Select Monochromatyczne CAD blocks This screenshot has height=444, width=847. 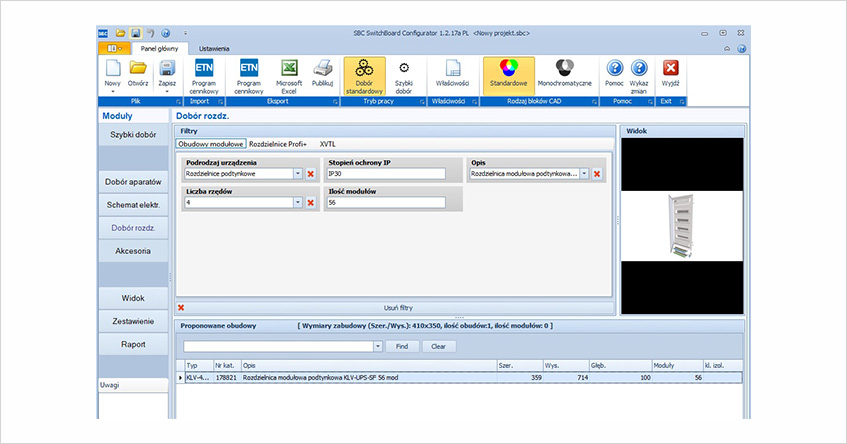564,73
